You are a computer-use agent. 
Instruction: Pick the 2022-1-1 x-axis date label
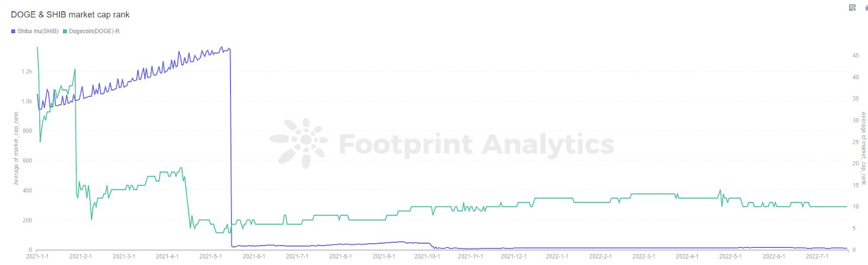557,256
